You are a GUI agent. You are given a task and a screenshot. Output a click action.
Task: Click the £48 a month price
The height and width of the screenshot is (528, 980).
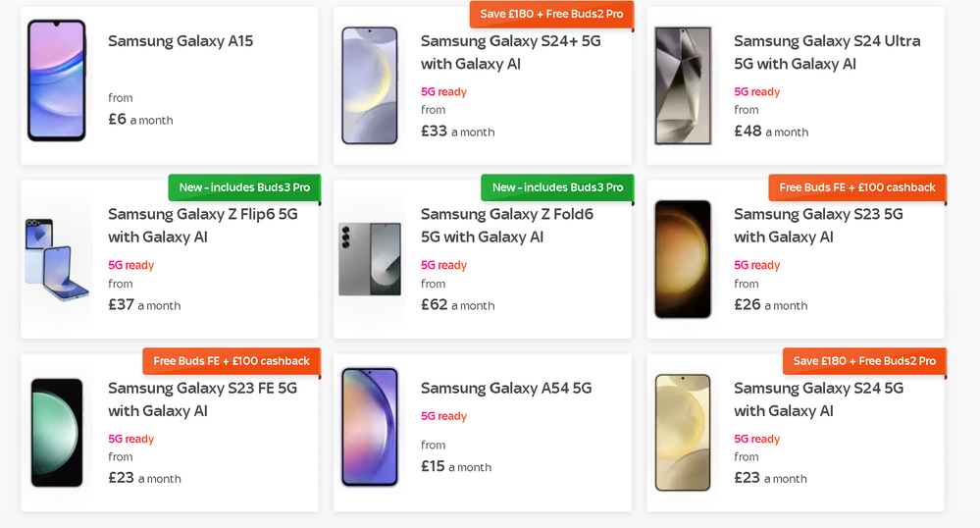[771, 132]
